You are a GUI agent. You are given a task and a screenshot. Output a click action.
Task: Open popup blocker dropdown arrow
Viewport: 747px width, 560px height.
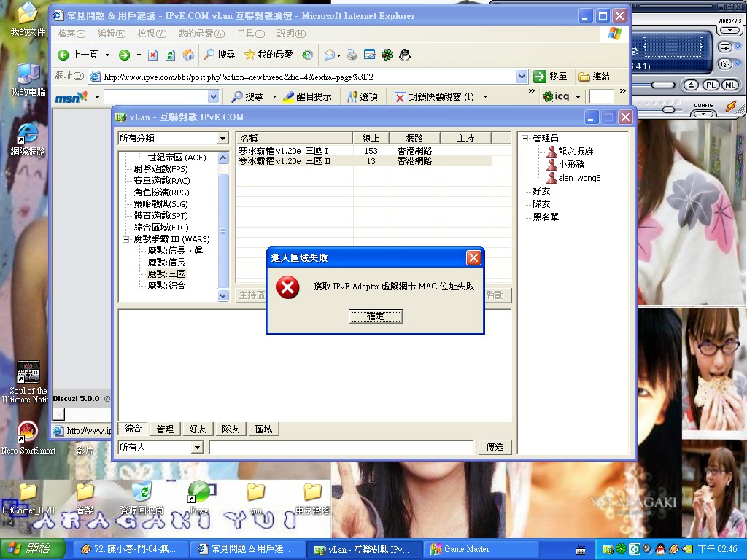pos(485,97)
